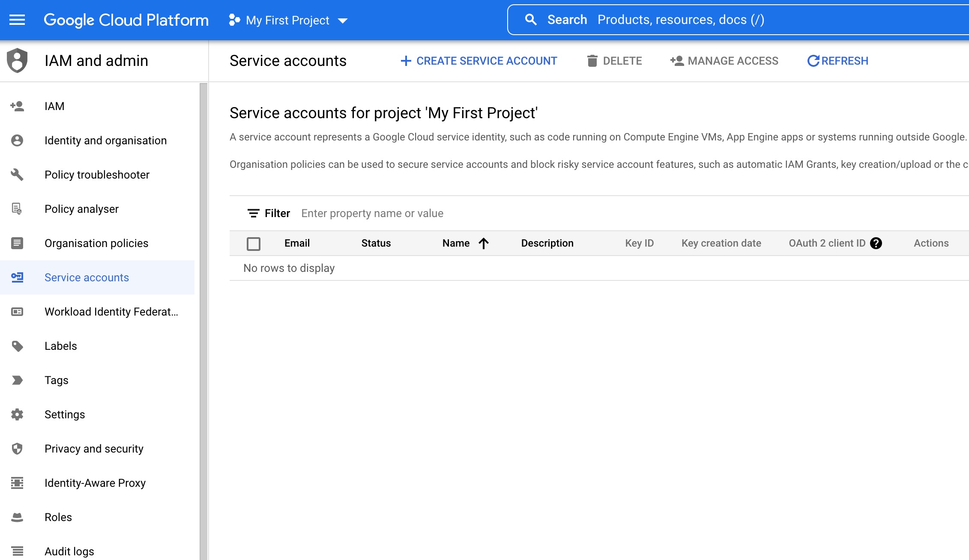The height and width of the screenshot is (560, 969).
Task: Open OAuth 2 client ID help icon
Action: click(876, 243)
